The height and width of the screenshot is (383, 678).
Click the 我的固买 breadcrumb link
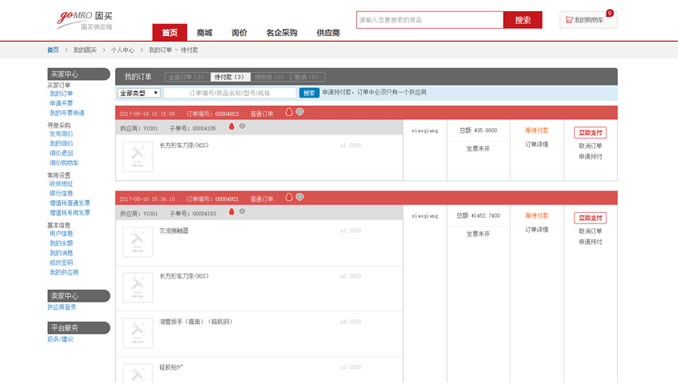85,50
